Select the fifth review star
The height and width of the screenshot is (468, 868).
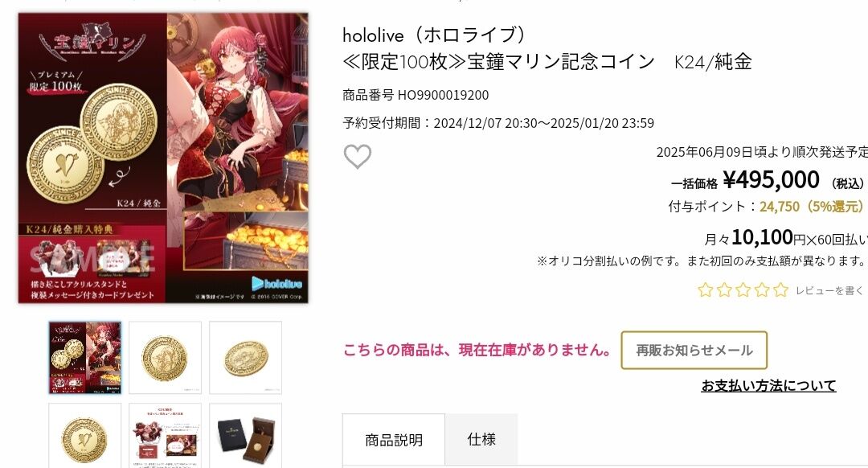(780, 289)
